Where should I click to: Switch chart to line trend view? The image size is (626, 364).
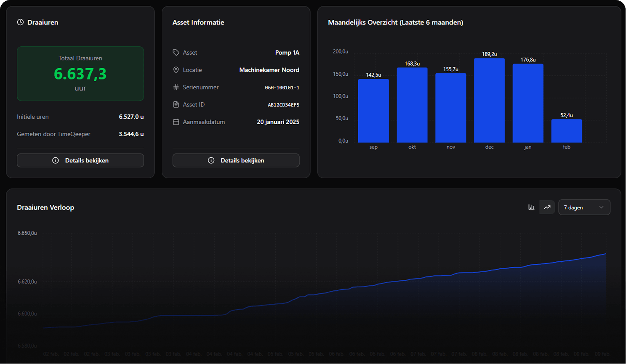(x=547, y=207)
